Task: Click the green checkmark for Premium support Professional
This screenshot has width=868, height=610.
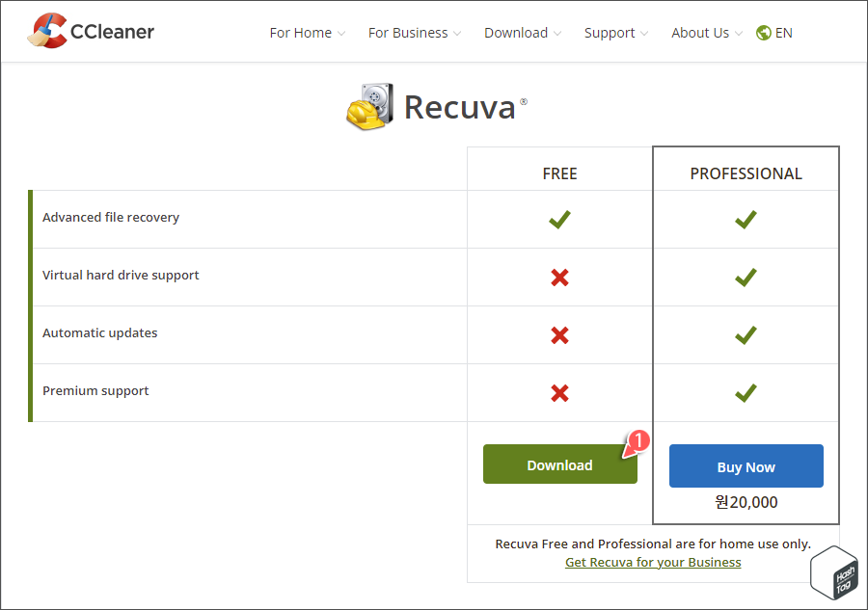Action: (746, 393)
